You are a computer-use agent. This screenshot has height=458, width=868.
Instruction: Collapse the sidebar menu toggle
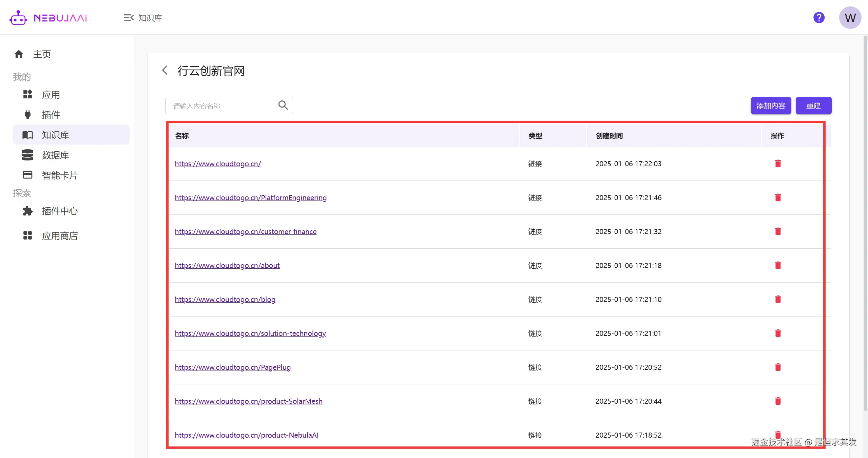pyautogui.click(x=128, y=18)
